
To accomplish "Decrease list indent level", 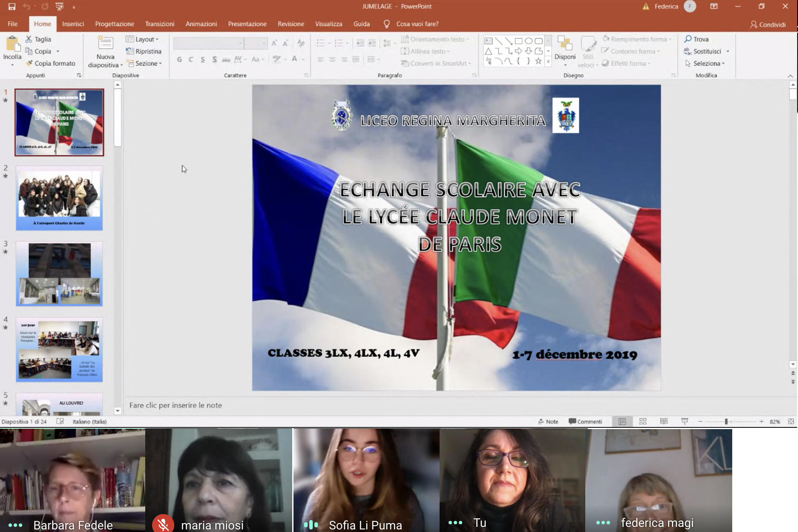I will (x=360, y=43).
